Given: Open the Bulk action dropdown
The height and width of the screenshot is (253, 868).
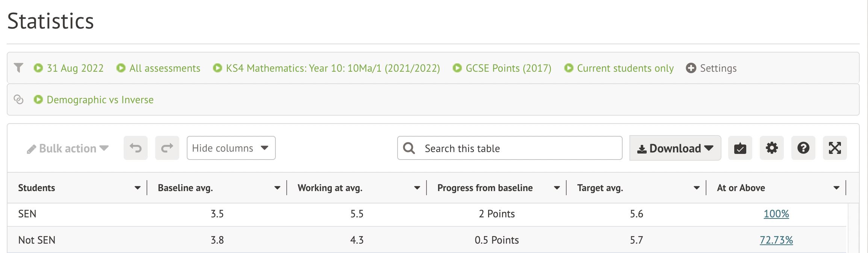Looking at the screenshot, I should (68, 149).
